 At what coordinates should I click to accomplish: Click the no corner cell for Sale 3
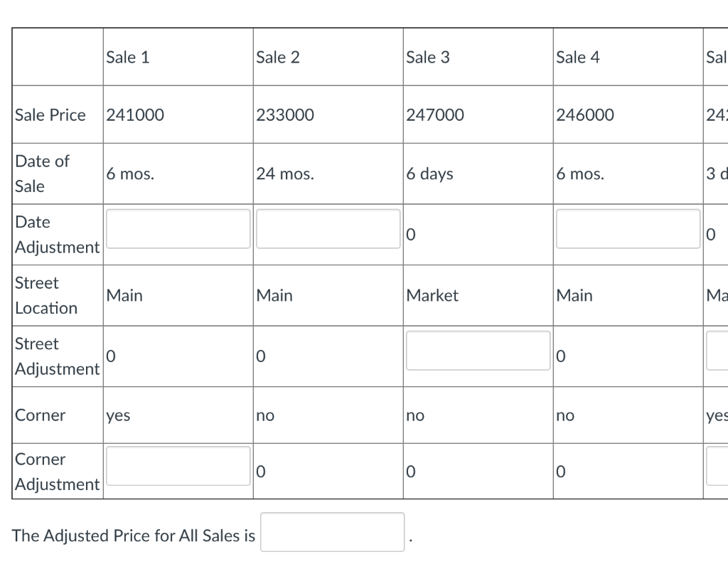[414, 415]
